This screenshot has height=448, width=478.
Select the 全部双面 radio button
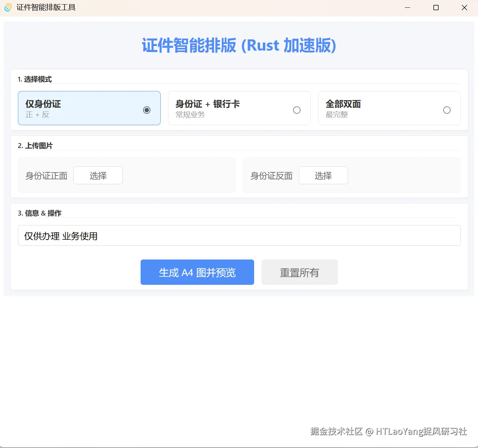(x=447, y=110)
